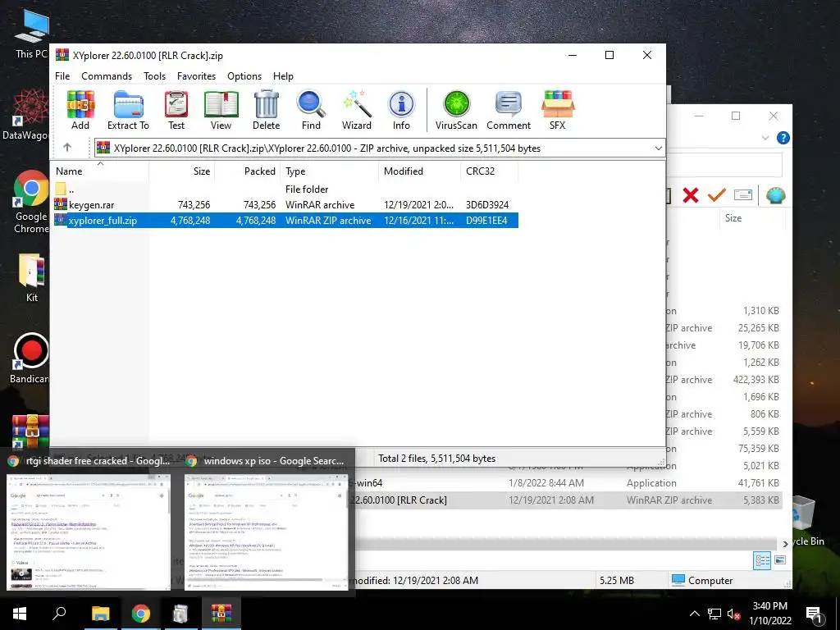Select the win64 Application row in Explorer
The image size is (840, 630).
[x=568, y=483]
